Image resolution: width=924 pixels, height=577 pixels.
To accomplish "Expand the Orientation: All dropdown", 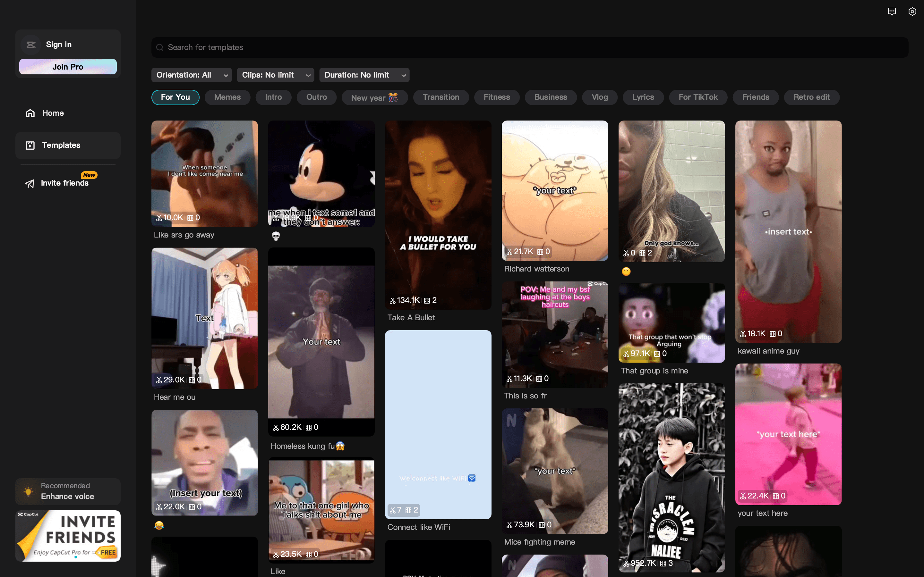I will tap(192, 75).
